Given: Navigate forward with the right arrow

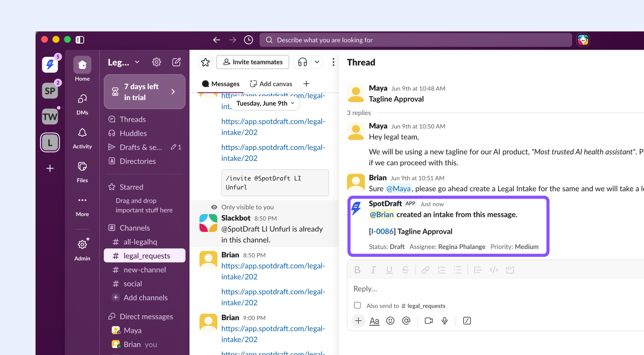Looking at the screenshot, I should point(232,40).
